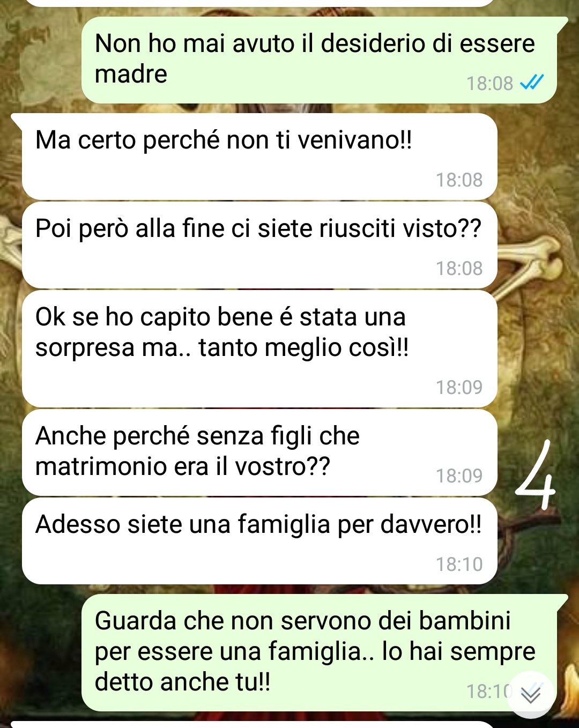Tap 18:10 timestamp under "famiglia per davvero!!"
Screen dimensions: 579x728
459,564
